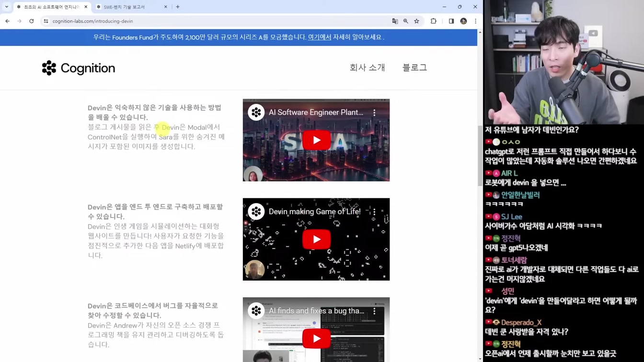The width and height of the screenshot is (644, 362).
Task: Click chat username 성민
Action: (508, 291)
